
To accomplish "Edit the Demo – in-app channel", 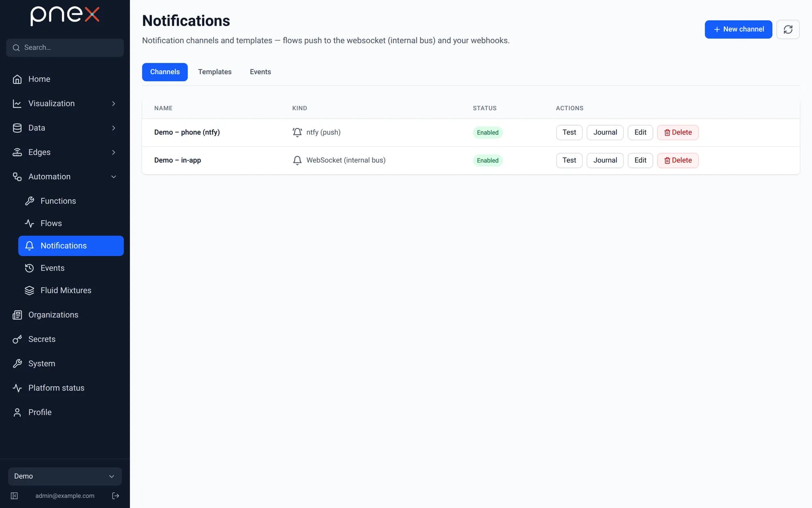I will (640, 160).
